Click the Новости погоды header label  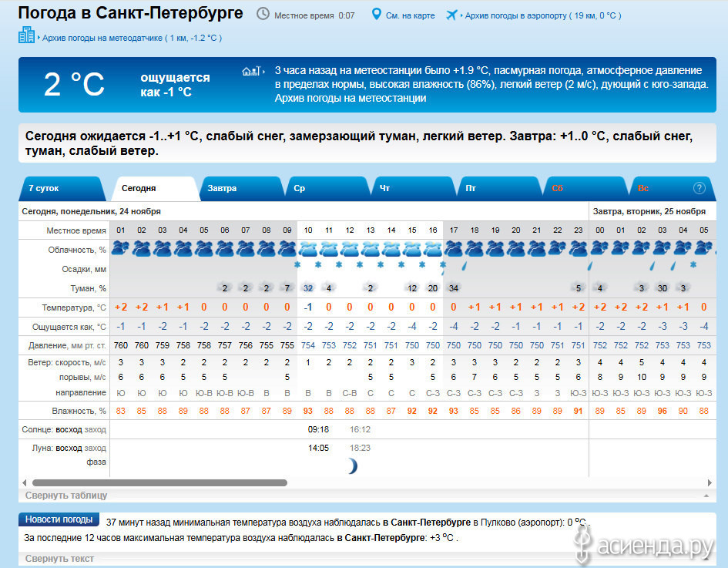pos(59,519)
